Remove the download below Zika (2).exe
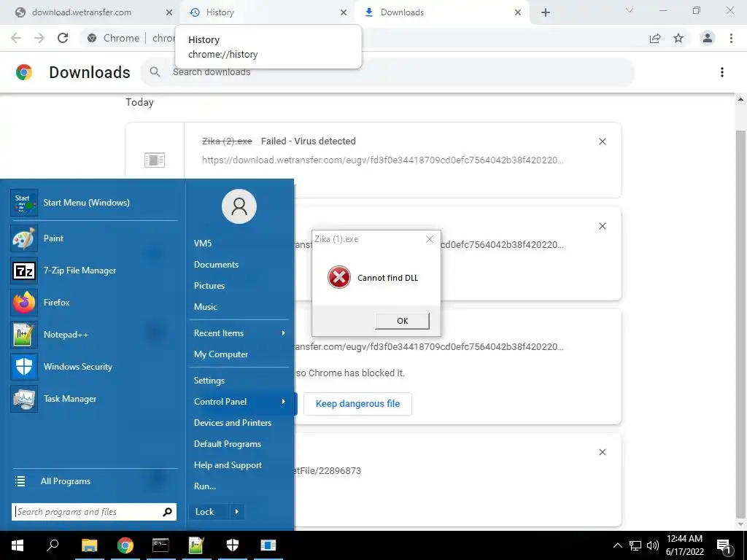 tap(602, 226)
